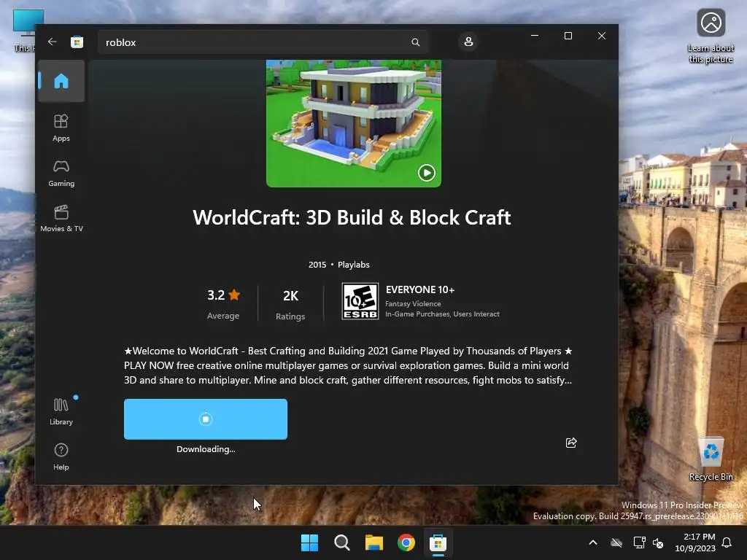
Task: Open the Library section
Action: [x=61, y=411]
